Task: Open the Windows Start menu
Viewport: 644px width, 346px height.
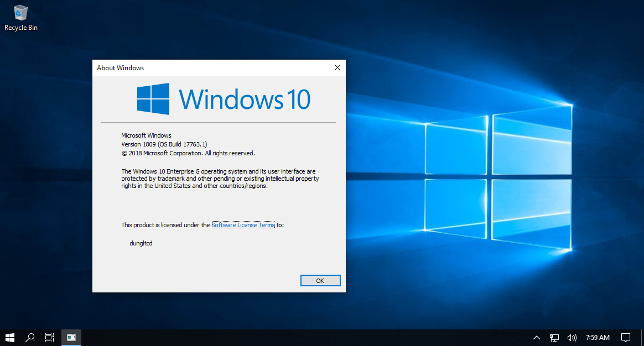Action: point(10,337)
